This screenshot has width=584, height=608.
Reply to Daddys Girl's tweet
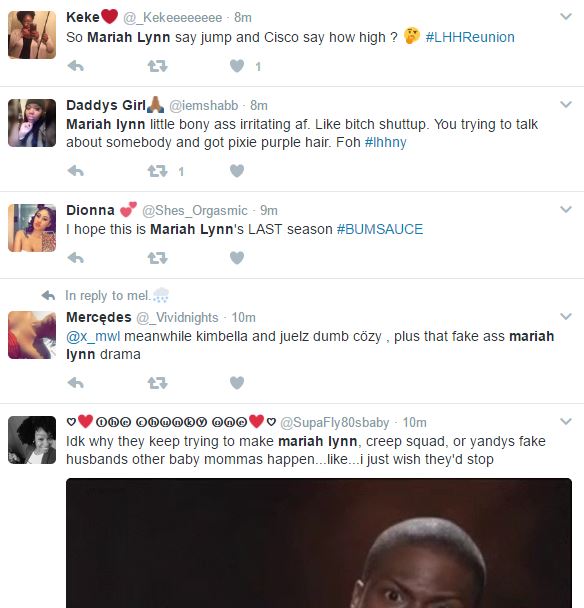coord(76,171)
